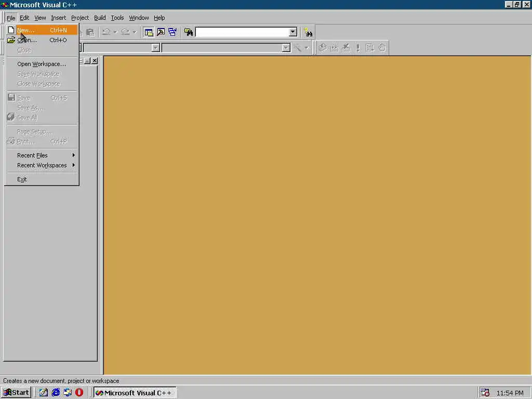Expand the second WizardBar combo box
The width and height of the screenshot is (532, 399).
point(286,48)
